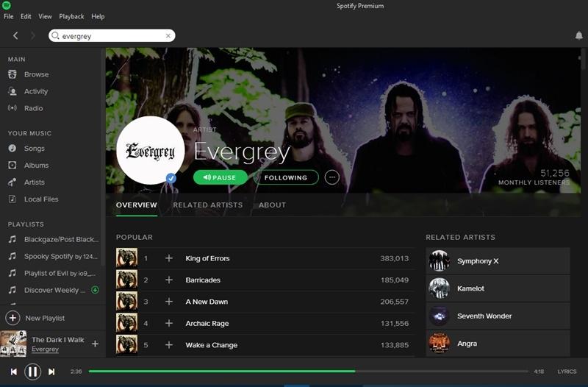Click the Evergrey logo profile picture
Screen dimensions: 588x387
[x=151, y=150]
